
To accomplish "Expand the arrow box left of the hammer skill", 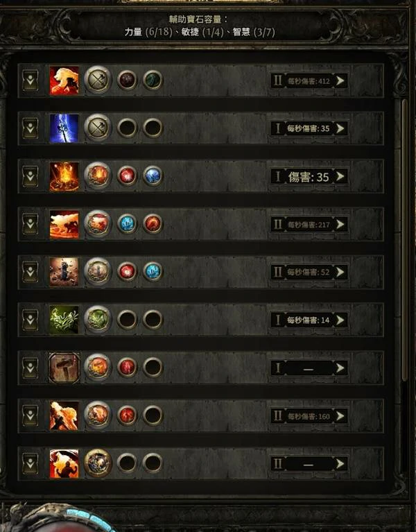I will click(31, 368).
